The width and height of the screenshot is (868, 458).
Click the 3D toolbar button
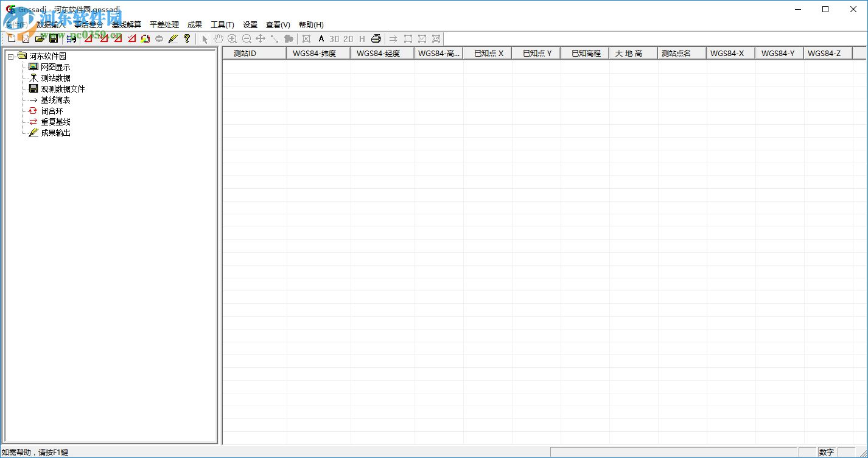click(334, 39)
